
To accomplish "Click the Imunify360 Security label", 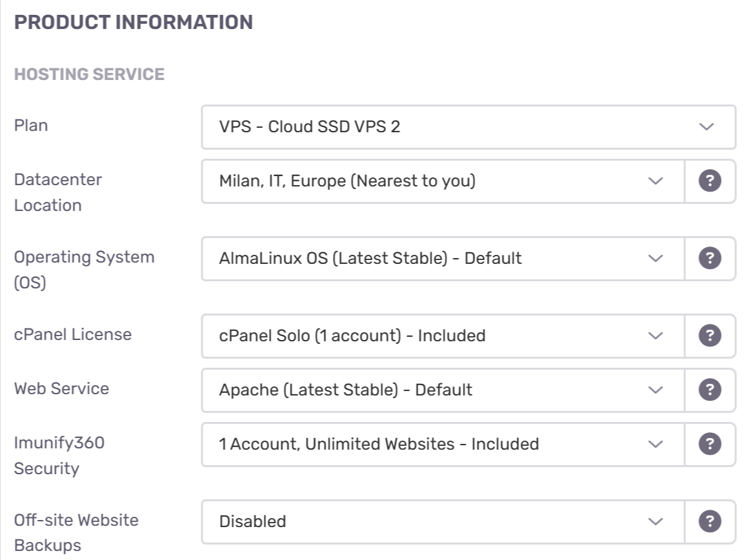I will coord(59,455).
